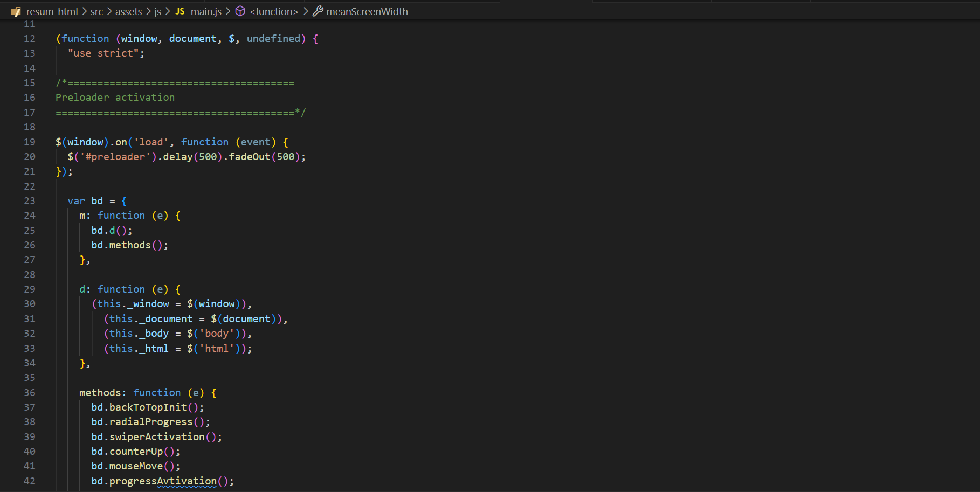The width and height of the screenshot is (980, 492).
Task: Place cursor on 'var bd' declaration
Action: tap(85, 201)
